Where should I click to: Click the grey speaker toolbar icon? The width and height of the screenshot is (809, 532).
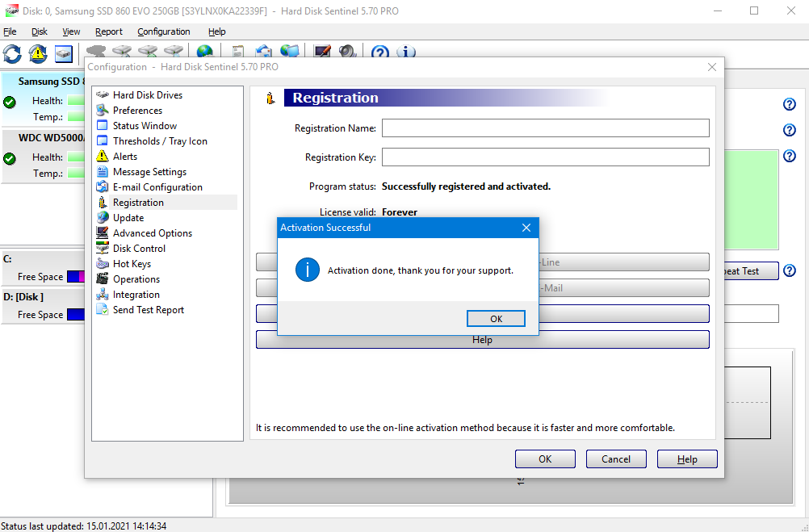pyautogui.click(x=348, y=51)
